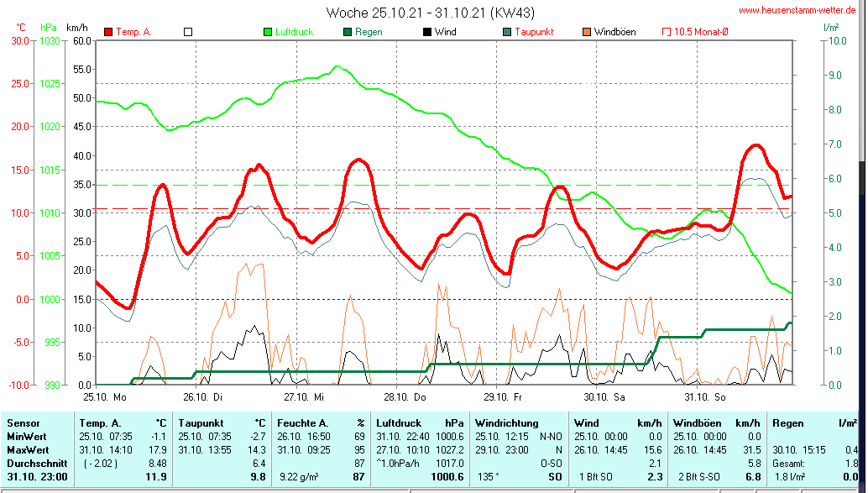Click the 'Durchschnitt' row label
The image size is (868, 493).
[37, 463]
